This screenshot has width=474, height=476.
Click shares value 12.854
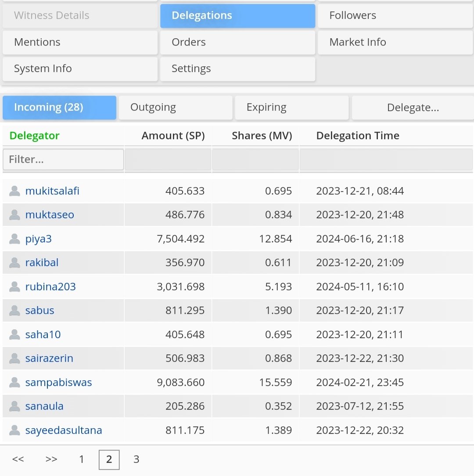click(276, 239)
